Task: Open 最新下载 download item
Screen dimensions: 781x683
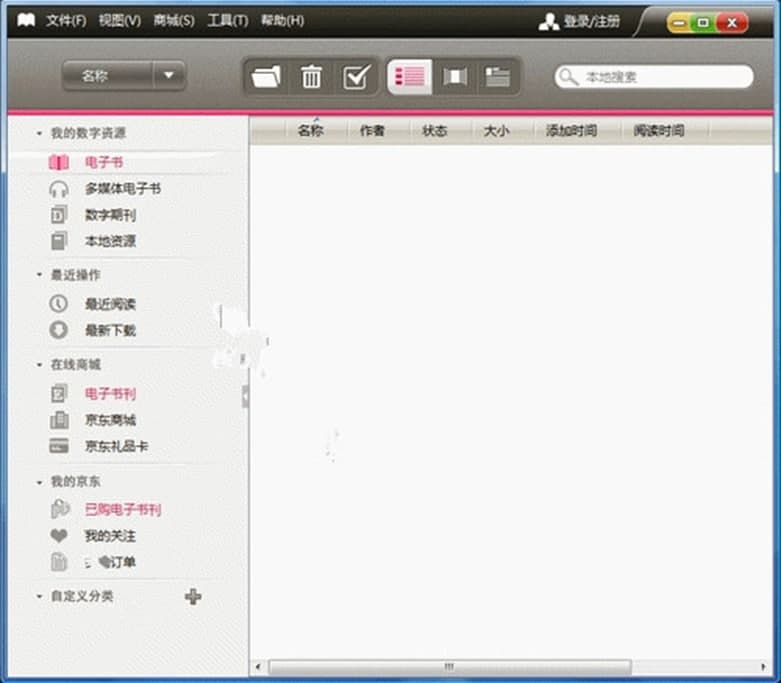Action: pyautogui.click(x=109, y=330)
